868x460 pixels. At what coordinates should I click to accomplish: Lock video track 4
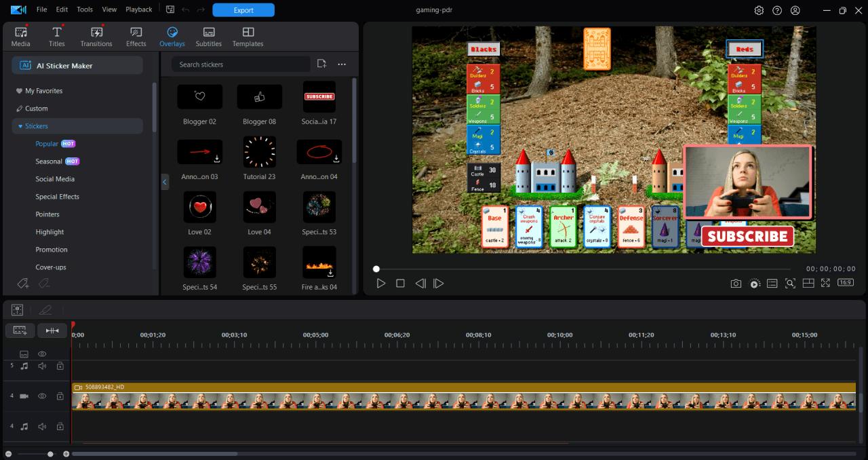point(60,396)
